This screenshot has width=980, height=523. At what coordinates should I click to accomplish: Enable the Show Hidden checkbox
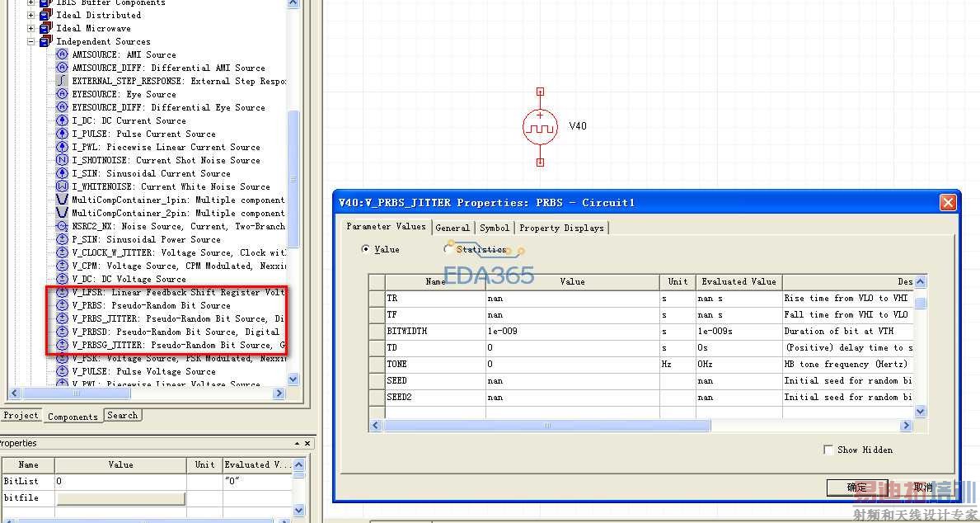(x=828, y=450)
